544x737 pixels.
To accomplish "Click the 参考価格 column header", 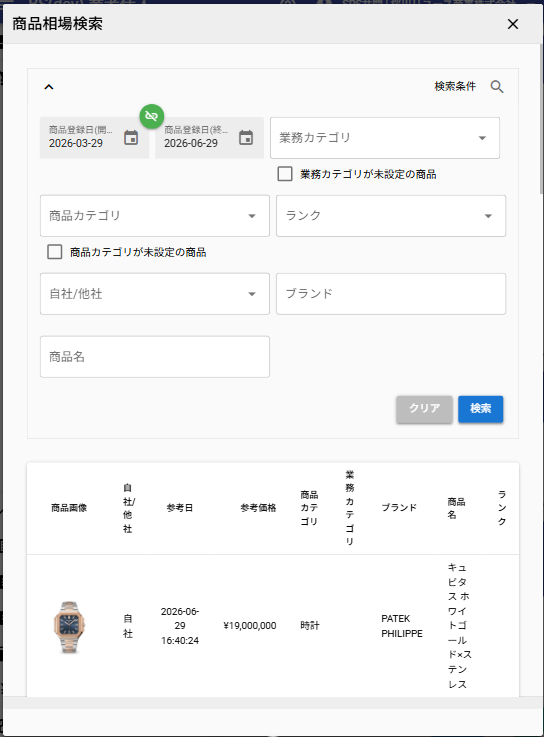I will coord(258,508).
